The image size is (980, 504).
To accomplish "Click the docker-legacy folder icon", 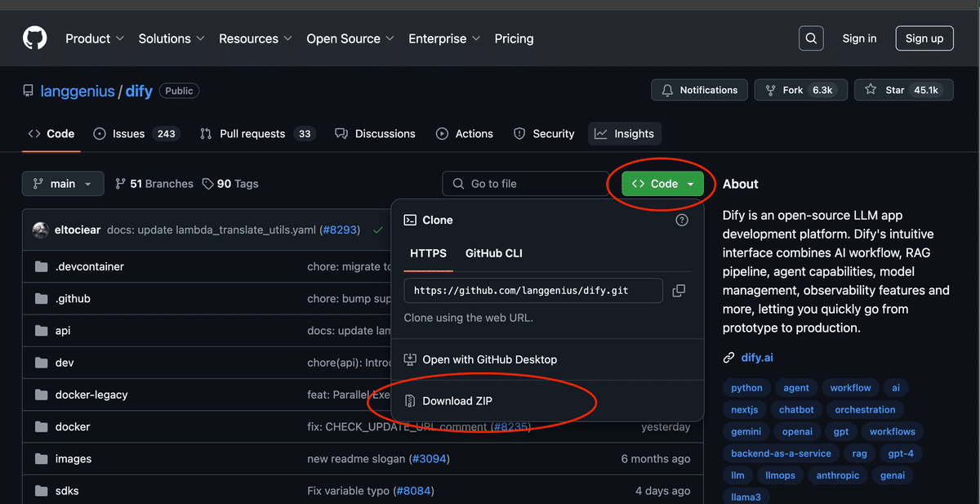I will [42, 395].
